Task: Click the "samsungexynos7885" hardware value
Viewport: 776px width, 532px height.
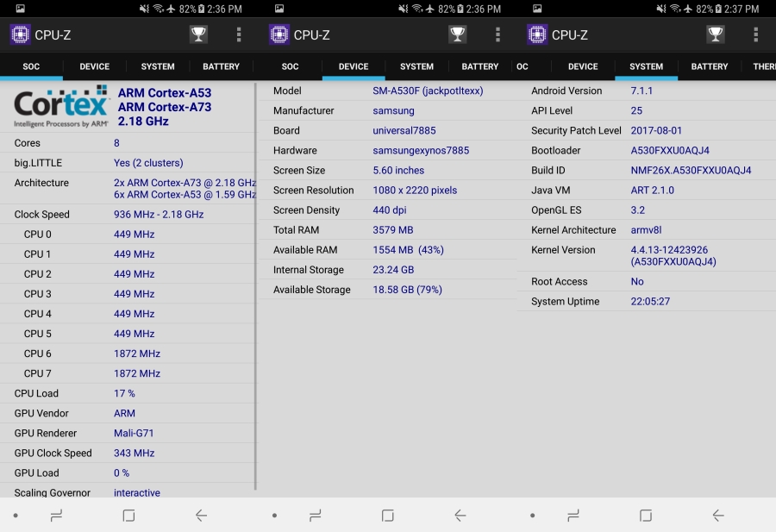Action: (x=421, y=150)
